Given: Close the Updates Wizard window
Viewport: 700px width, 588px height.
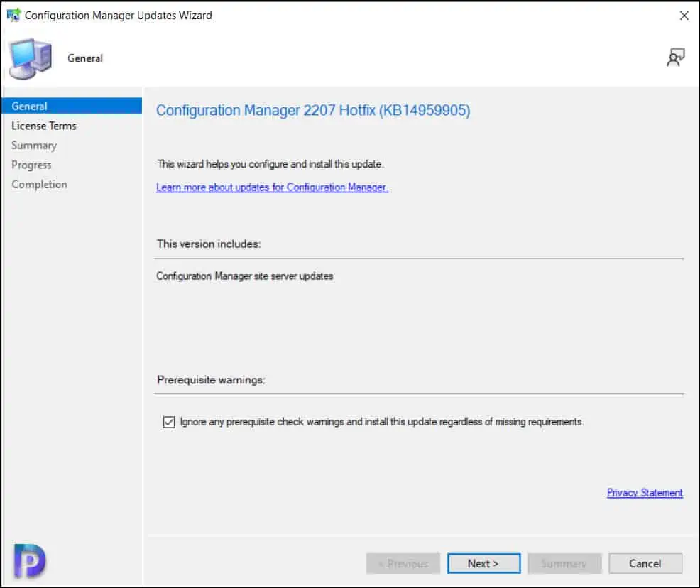Looking at the screenshot, I should click(684, 16).
